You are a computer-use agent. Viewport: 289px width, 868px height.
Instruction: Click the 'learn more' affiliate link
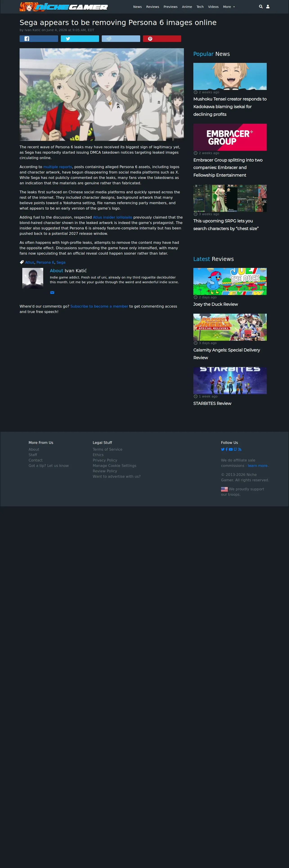coord(258,466)
